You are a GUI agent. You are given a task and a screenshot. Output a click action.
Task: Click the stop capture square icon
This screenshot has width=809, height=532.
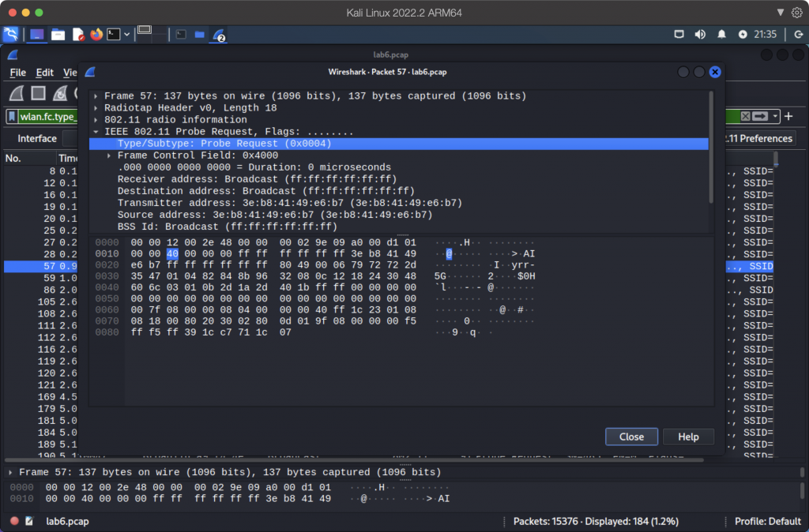[x=38, y=93]
